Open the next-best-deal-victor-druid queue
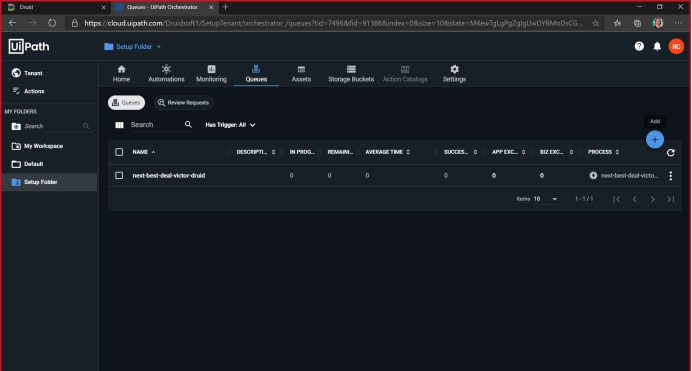 (169, 175)
